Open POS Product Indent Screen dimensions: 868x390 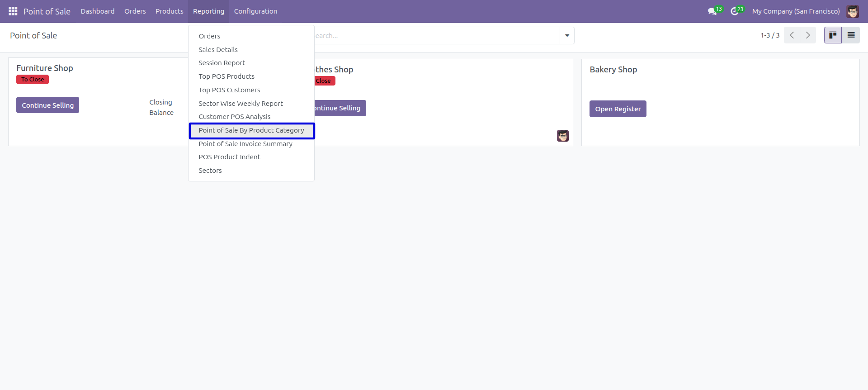point(251,157)
